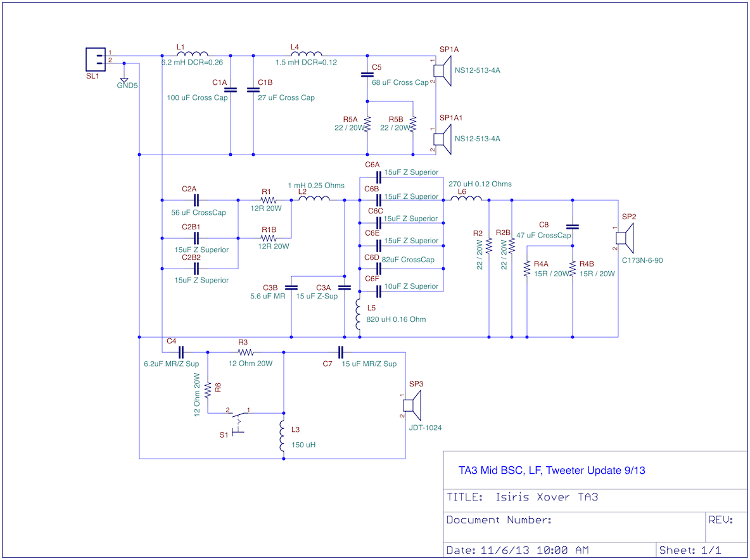Select the C4 6.2uF capacitor symbol
This screenshot has width=750, height=560.
tap(181, 352)
